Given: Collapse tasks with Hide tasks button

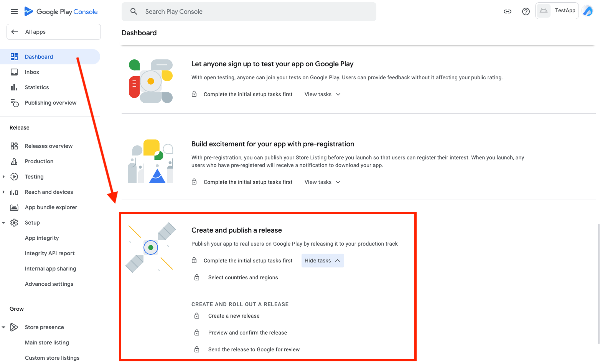Looking at the screenshot, I should tap(323, 261).
